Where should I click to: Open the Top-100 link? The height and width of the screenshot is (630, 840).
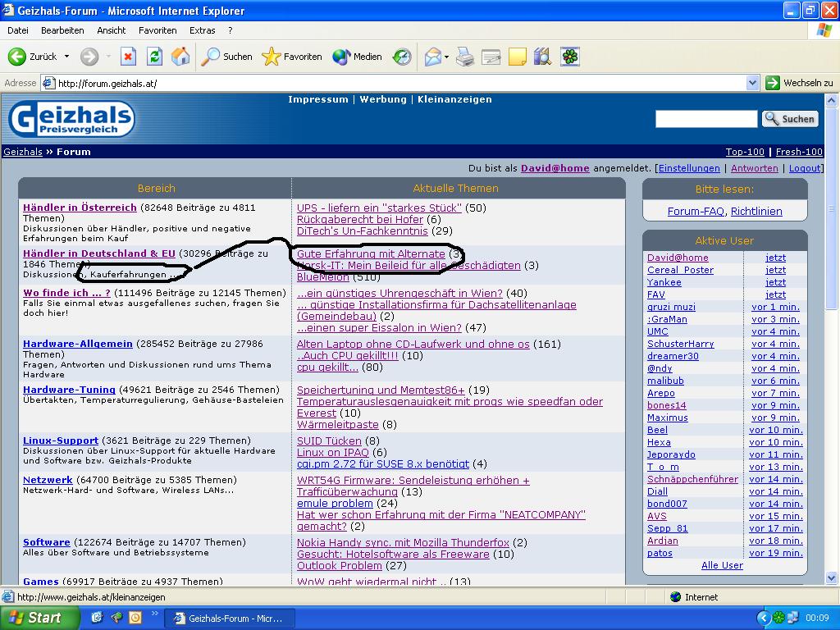745,152
